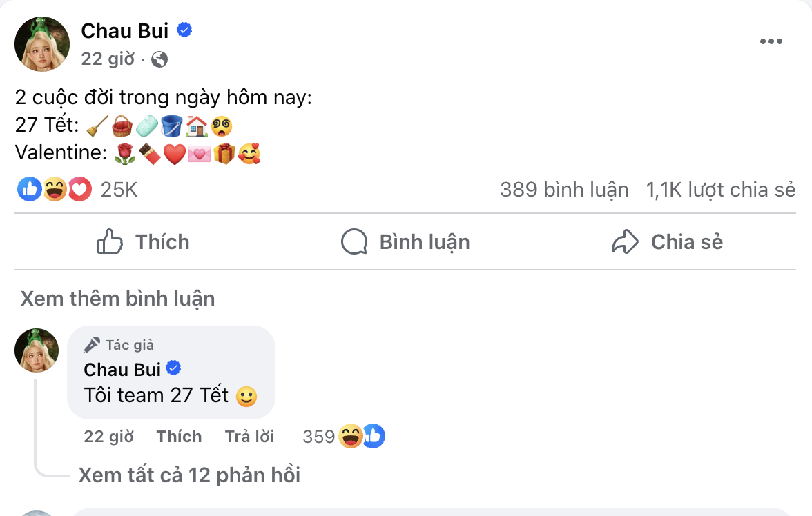
Task: Click the blue verified badge next to Chau Bui
Action: 184,30
